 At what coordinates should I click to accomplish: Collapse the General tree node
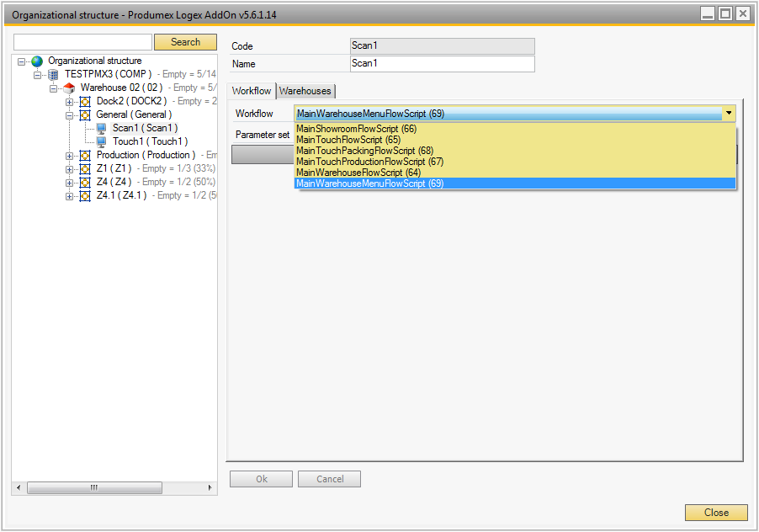coord(70,115)
